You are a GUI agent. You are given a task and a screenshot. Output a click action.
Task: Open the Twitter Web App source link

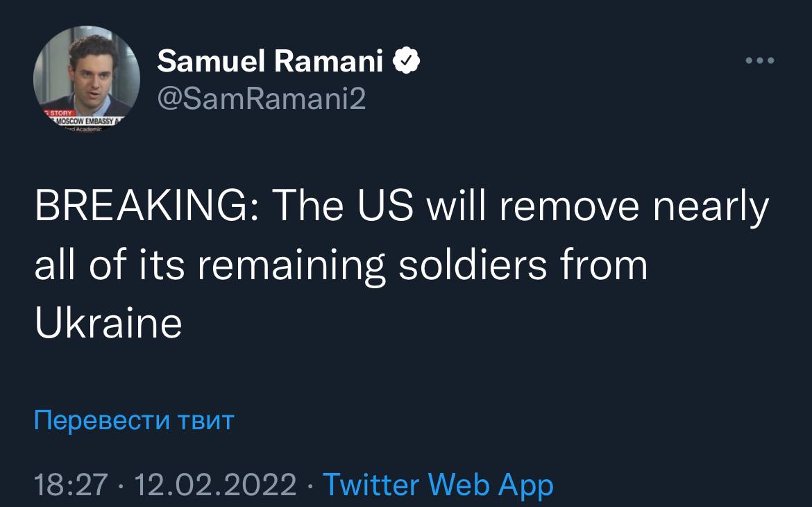pos(438,484)
